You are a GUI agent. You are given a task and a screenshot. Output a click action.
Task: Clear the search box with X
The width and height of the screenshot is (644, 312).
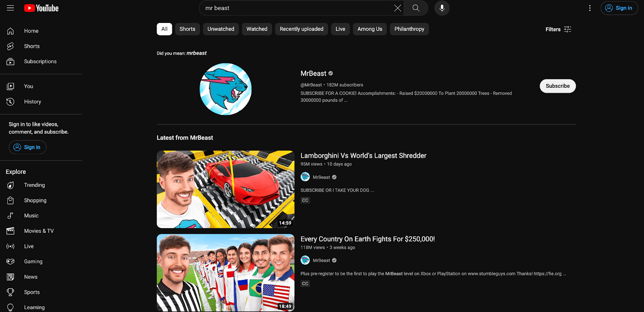(x=398, y=8)
